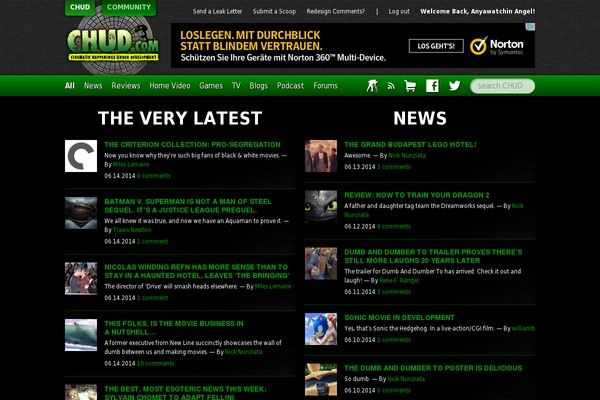600x400 pixels.
Task: Open the CHUD figure icon in the navbar
Action: coord(372,86)
